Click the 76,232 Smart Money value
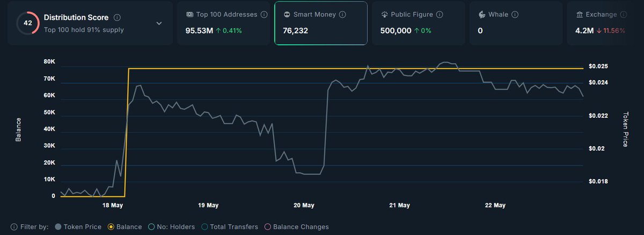This screenshot has width=644, height=235. [x=296, y=31]
